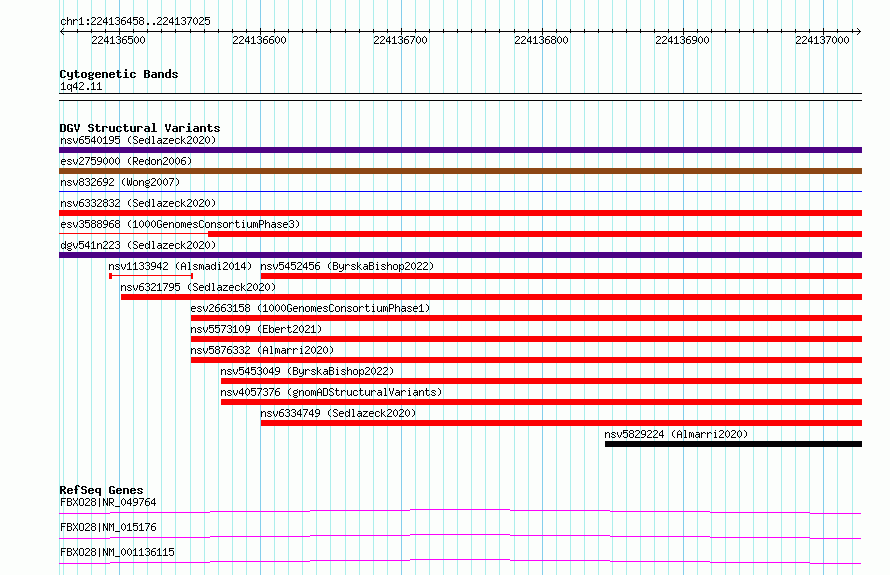This screenshot has width=890, height=575.
Task: Click the RefSeq Genes track title
Action: point(101,490)
